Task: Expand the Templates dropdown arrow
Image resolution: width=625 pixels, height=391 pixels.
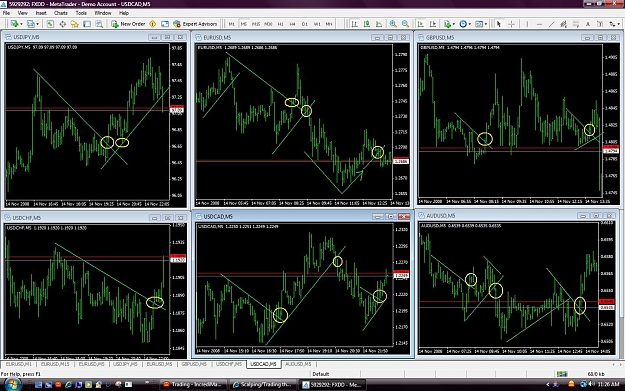Action: pyautogui.click(x=486, y=24)
